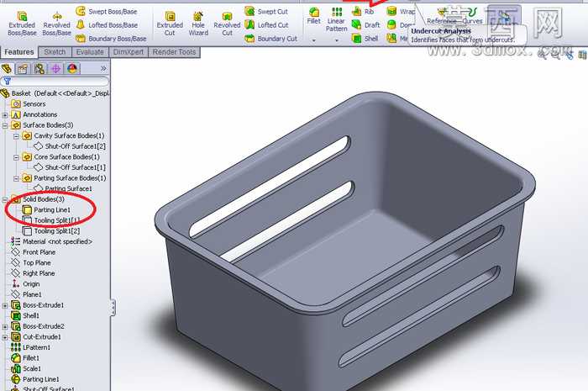Open the Fillet dropdown arrow
Viewport: 588px width, 391px height.
tap(314, 40)
